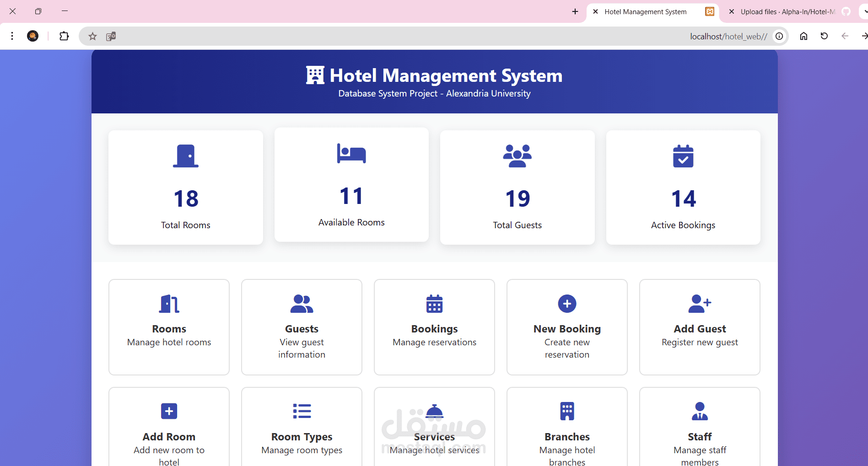Click the door icon on Total Rooms card
The image size is (868, 466).
[185, 155]
